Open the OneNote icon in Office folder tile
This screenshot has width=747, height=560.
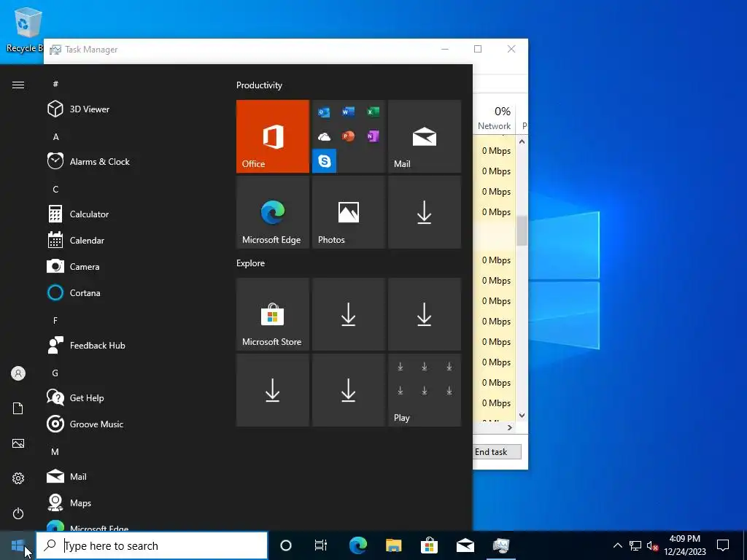pyautogui.click(x=373, y=136)
